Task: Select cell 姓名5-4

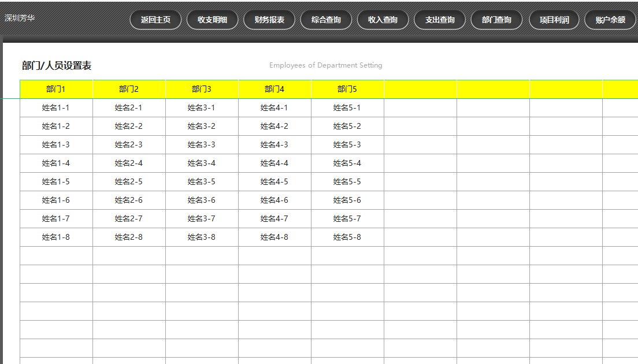Action: click(x=347, y=163)
